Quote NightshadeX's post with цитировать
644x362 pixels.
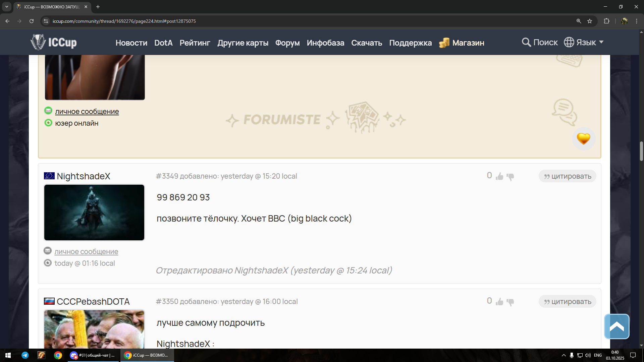pyautogui.click(x=567, y=176)
